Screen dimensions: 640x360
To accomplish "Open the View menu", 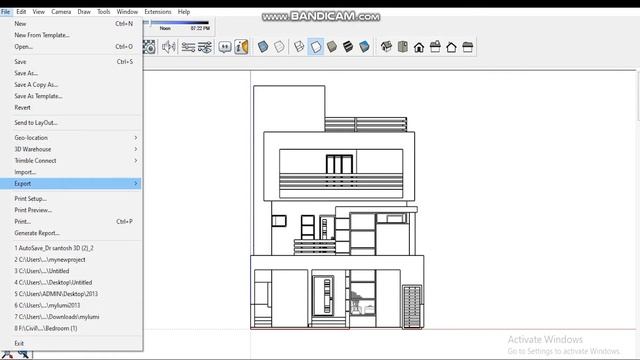I will point(39,12).
